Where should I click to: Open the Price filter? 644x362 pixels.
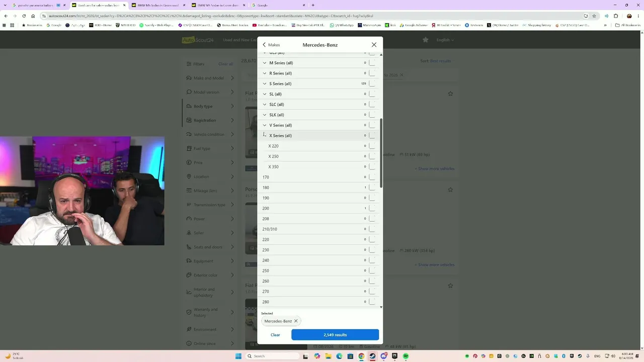(210, 162)
